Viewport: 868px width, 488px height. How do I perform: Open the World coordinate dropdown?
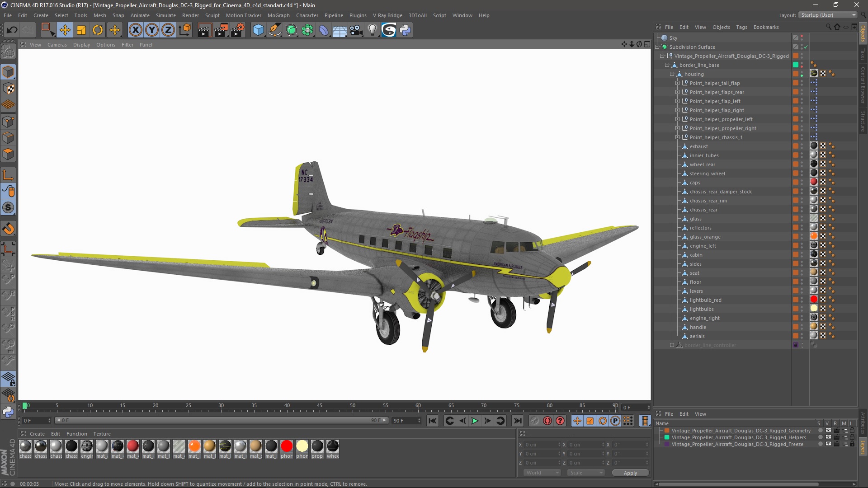tap(542, 473)
